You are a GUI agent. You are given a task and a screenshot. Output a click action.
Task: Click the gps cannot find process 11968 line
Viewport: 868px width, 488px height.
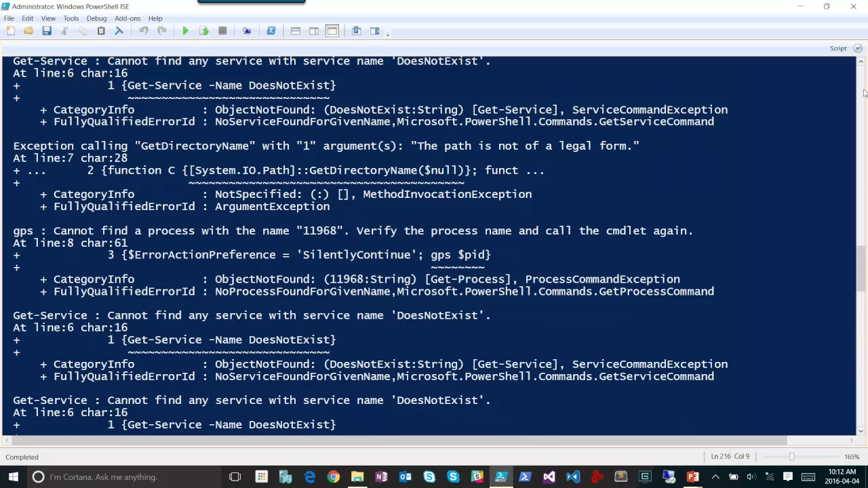353,230
